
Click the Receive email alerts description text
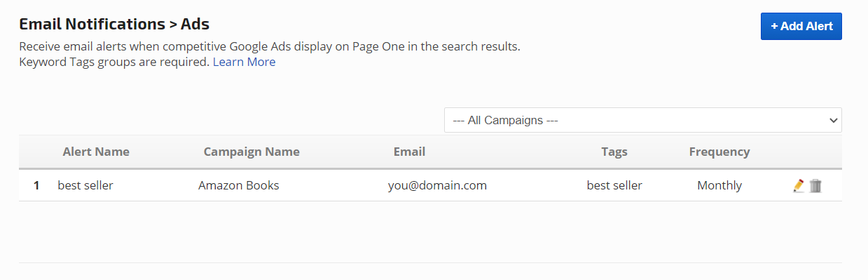click(x=270, y=47)
